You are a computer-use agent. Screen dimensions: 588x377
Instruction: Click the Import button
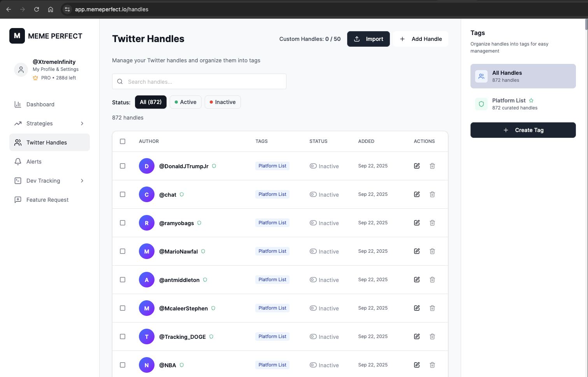[x=368, y=39]
